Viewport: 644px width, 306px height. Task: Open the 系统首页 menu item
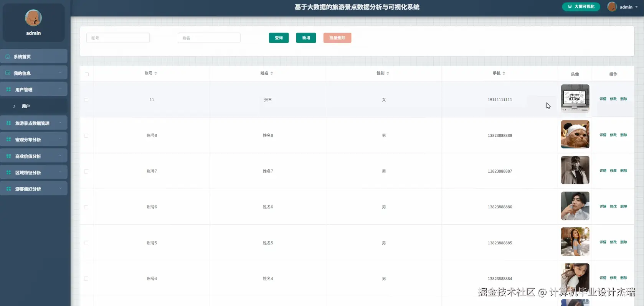coord(34,56)
